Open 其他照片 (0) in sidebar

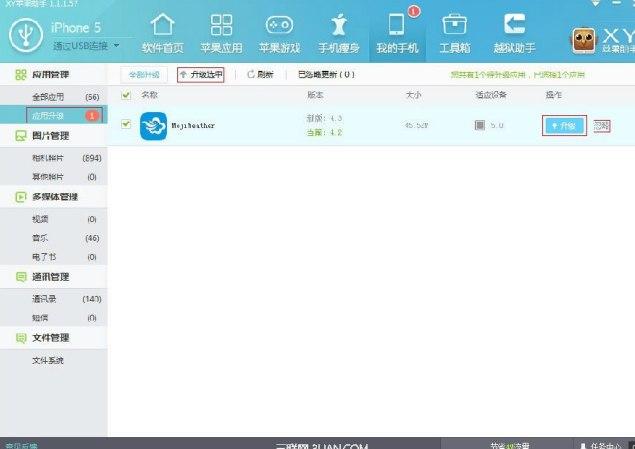click(54, 177)
